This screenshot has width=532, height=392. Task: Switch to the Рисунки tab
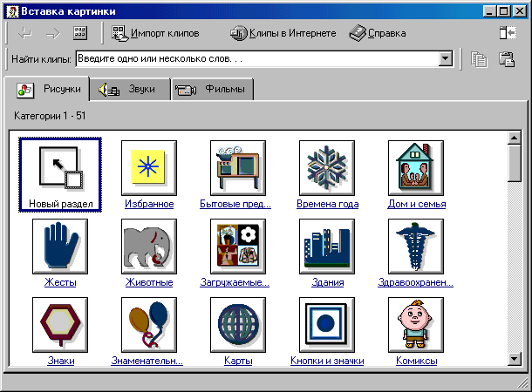(47, 90)
